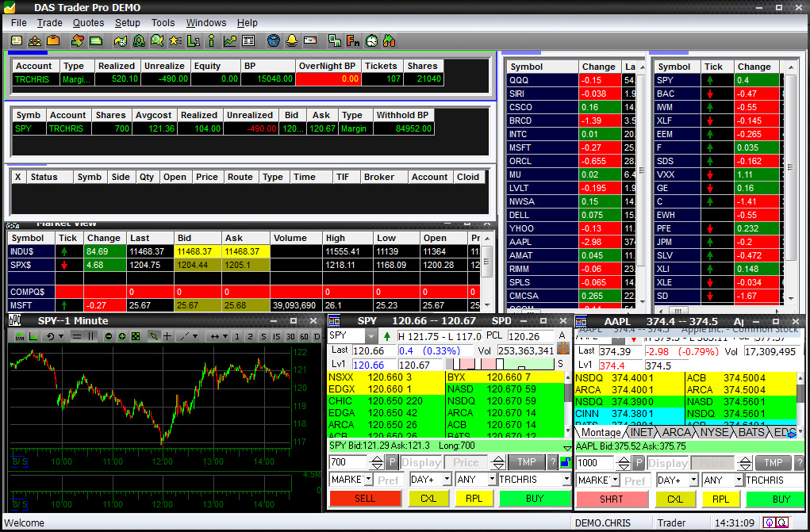The height and width of the screenshot is (532, 810).
Task: Open a Level 1 window via L1 icon
Action: pos(194,40)
